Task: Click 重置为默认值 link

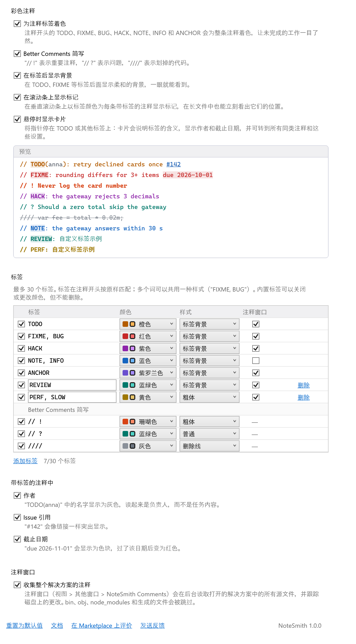Action: point(24,625)
